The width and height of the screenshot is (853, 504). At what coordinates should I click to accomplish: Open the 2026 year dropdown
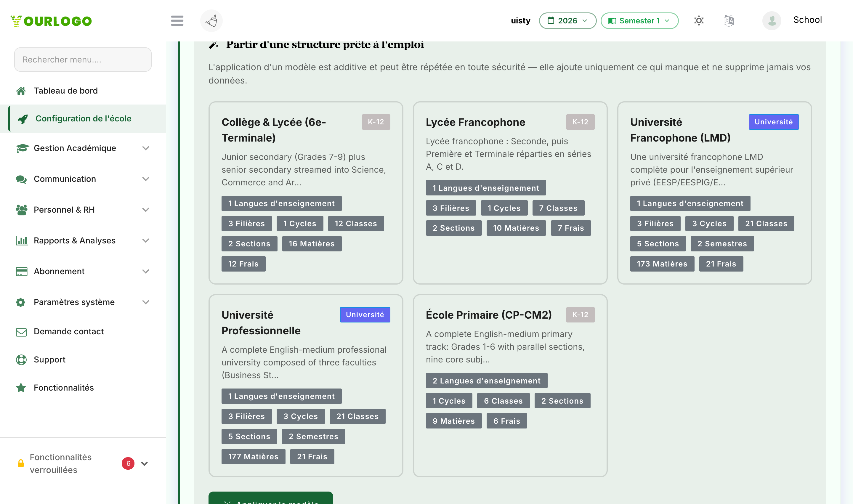pos(567,21)
